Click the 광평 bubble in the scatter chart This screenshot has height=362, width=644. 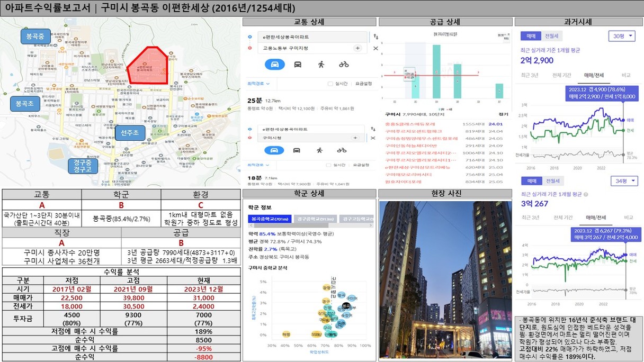point(326,287)
